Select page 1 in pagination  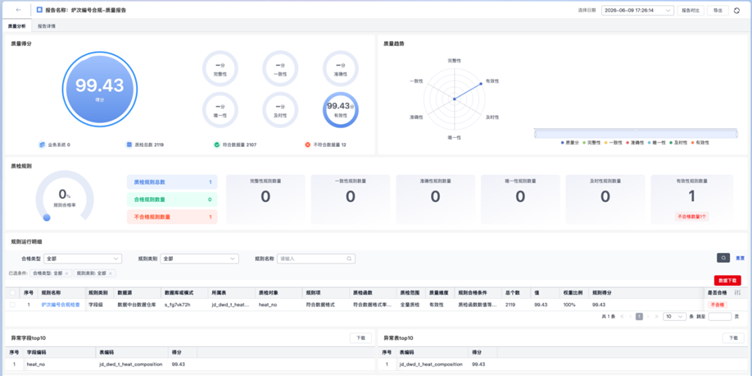(x=639, y=317)
